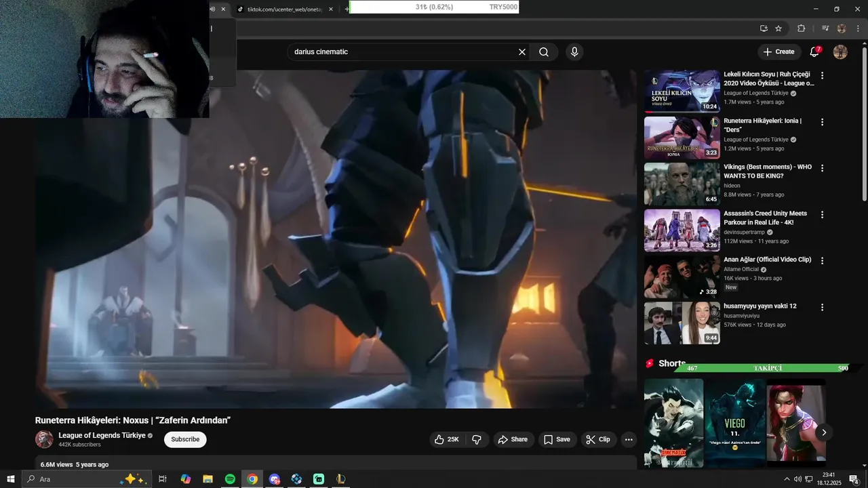Screen dimensions: 868x488
Task: Show hidden system tray icons
Action: point(787,479)
